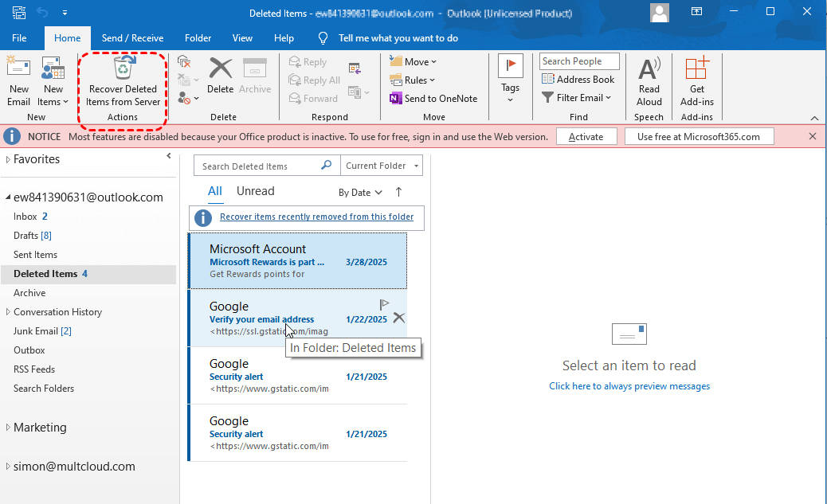827x504 pixels.
Task: Flag the Google Verify your email message
Action: click(x=385, y=304)
